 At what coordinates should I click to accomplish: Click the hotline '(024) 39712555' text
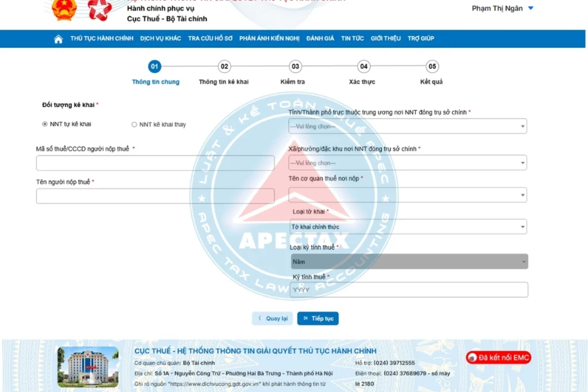coord(394,363)
